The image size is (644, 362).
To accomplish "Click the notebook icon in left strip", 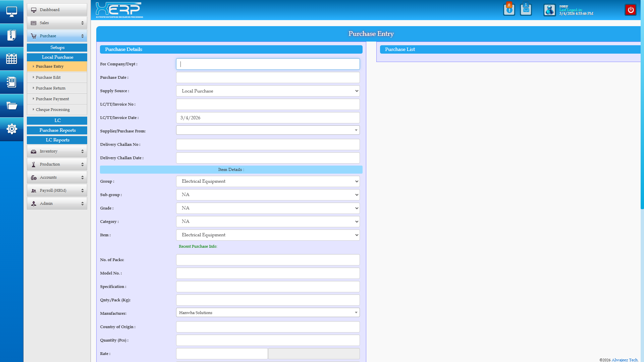I will pos(11,82).
